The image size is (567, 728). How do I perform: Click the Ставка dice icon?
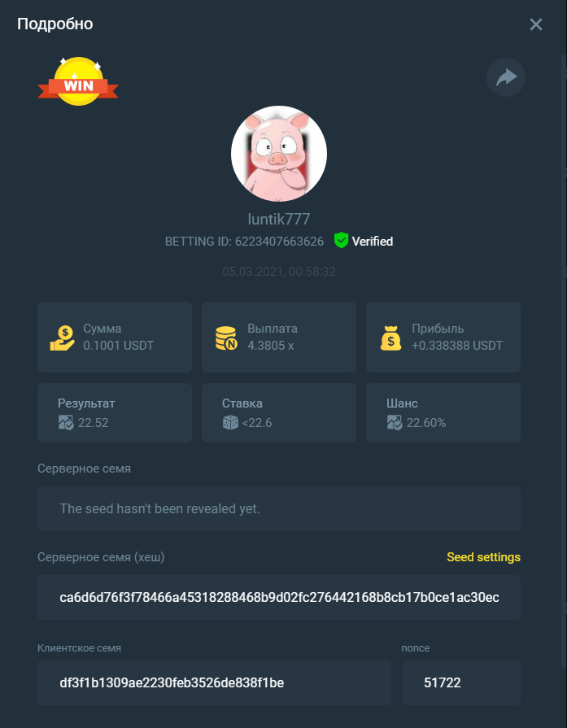(x=230, y=423)
